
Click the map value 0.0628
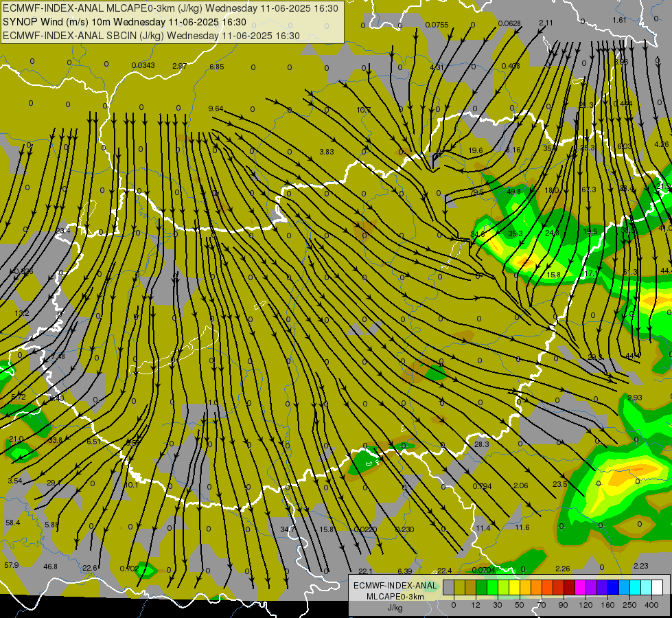pyautogui.click(x=509, y=23)
